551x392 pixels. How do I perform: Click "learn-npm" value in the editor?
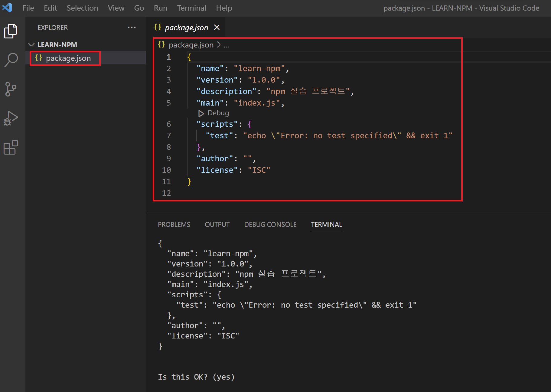click(x=259, y=69)
